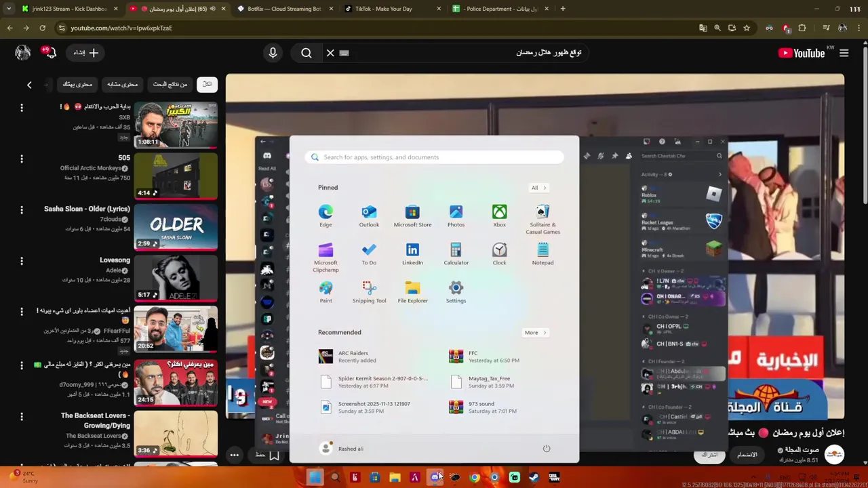Open video more actions ellipsis button
The width and height of the screenshot is (868, 488).
coord(234,455)
